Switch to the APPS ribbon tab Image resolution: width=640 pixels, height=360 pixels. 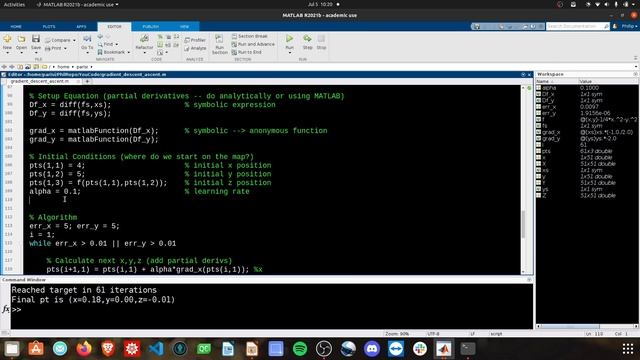pos(81,27)
